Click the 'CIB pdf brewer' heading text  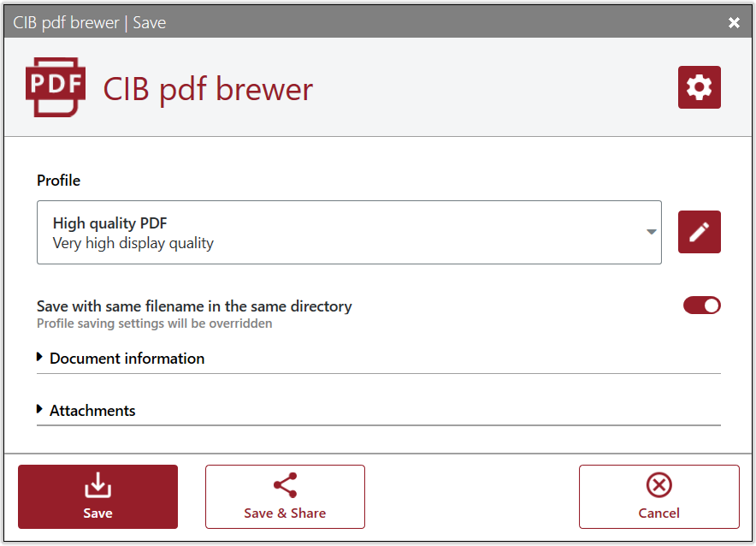208,89
